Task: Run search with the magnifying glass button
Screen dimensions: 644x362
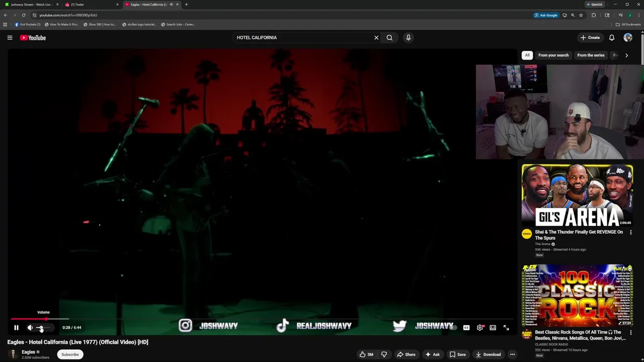Action: [x=389, y=38]
